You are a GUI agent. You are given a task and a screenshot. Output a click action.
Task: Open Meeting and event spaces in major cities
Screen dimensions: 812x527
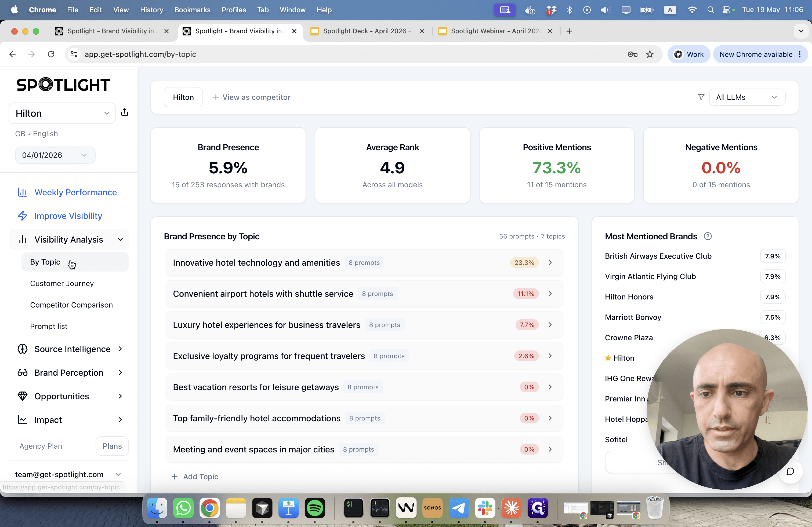pyautogui.click(x=364, y=449)
